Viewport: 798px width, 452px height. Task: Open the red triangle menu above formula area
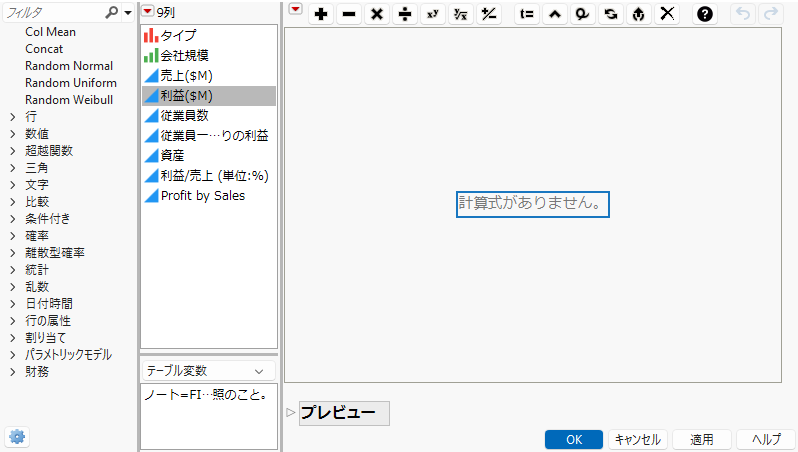(296, 9)
